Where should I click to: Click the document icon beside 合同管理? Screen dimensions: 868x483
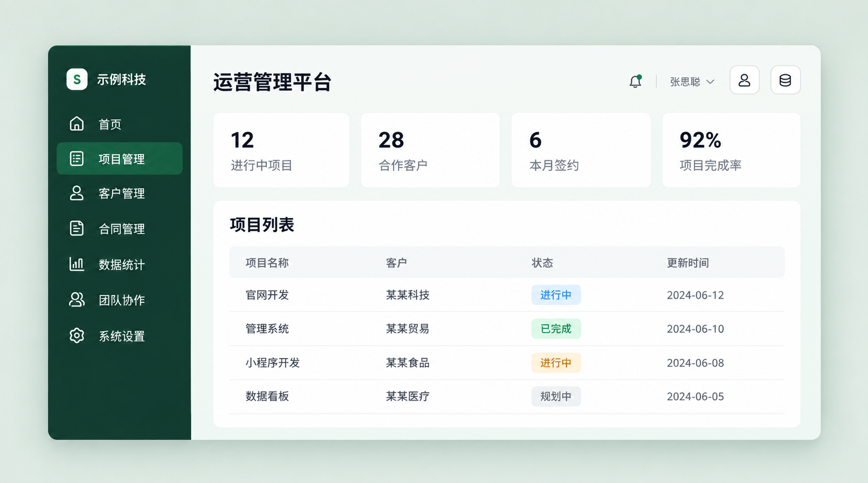[76, 228]
